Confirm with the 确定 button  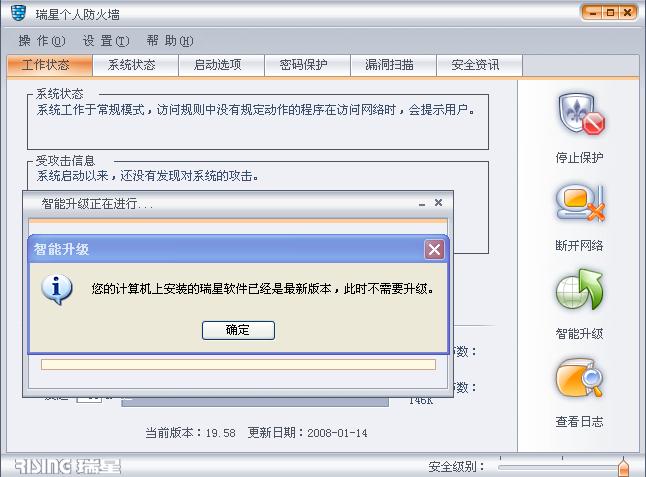pos(238,330)
